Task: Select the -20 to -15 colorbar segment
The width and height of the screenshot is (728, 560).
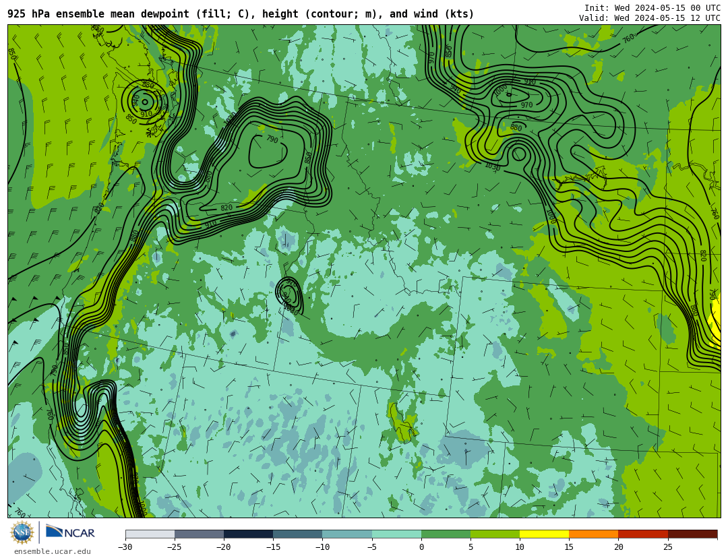Action: 248,534
